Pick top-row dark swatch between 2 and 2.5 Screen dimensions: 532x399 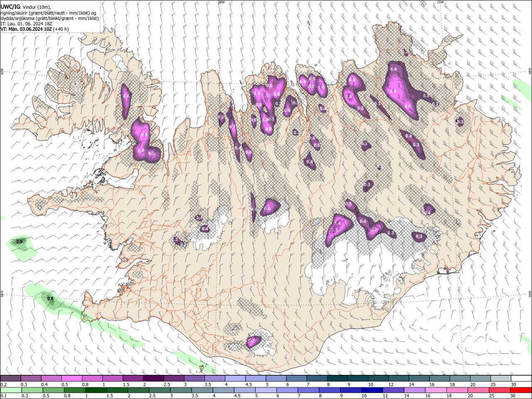tap(153, 379)
